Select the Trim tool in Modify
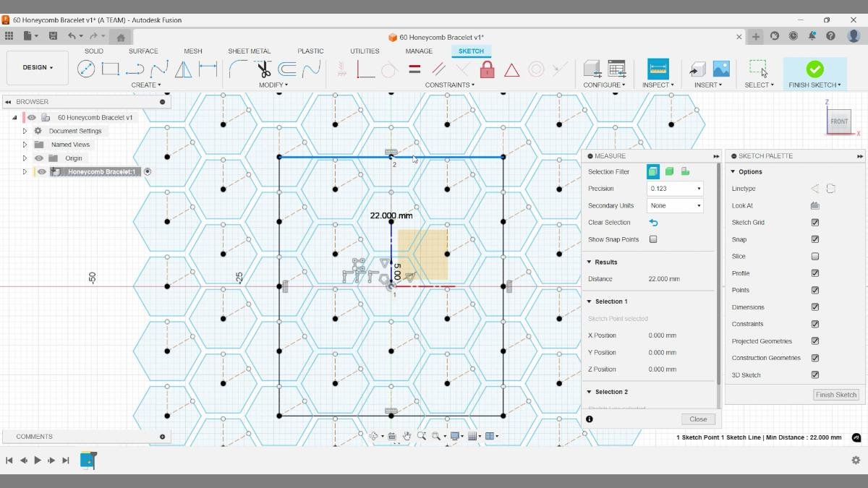Viewport: 868px width, 488px height. [263, 69]
